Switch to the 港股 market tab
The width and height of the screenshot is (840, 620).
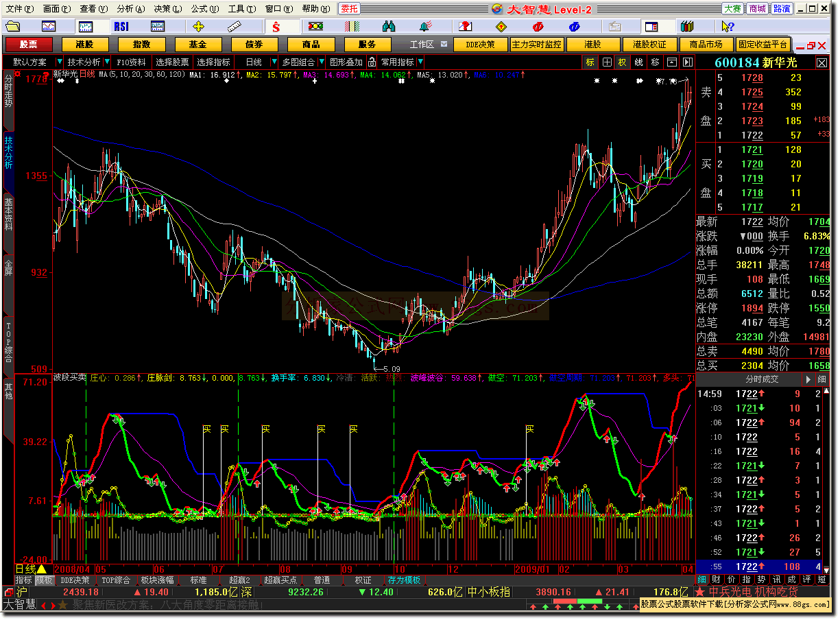pos(85,44)
